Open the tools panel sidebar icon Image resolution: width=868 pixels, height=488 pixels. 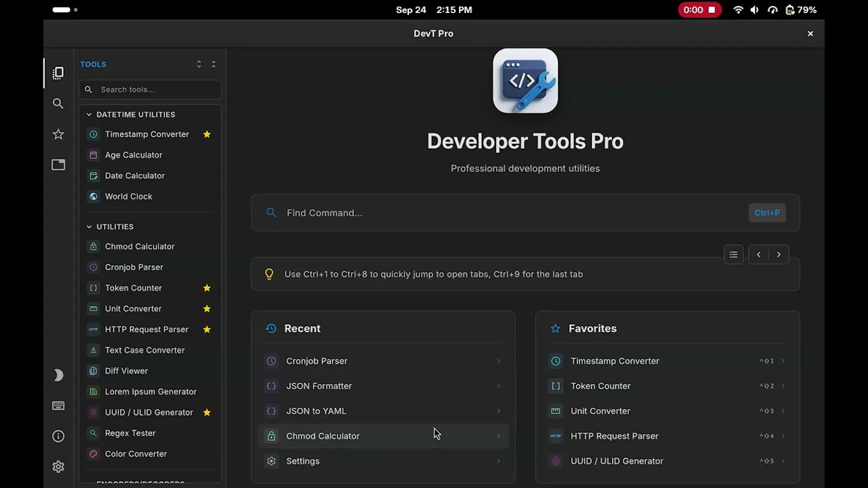[x=58, y=73]
